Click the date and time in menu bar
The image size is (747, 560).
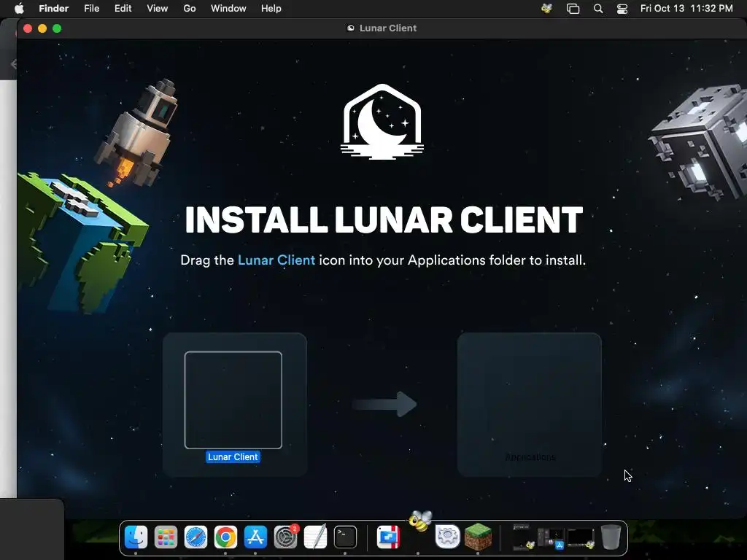(x=686, y=9)
